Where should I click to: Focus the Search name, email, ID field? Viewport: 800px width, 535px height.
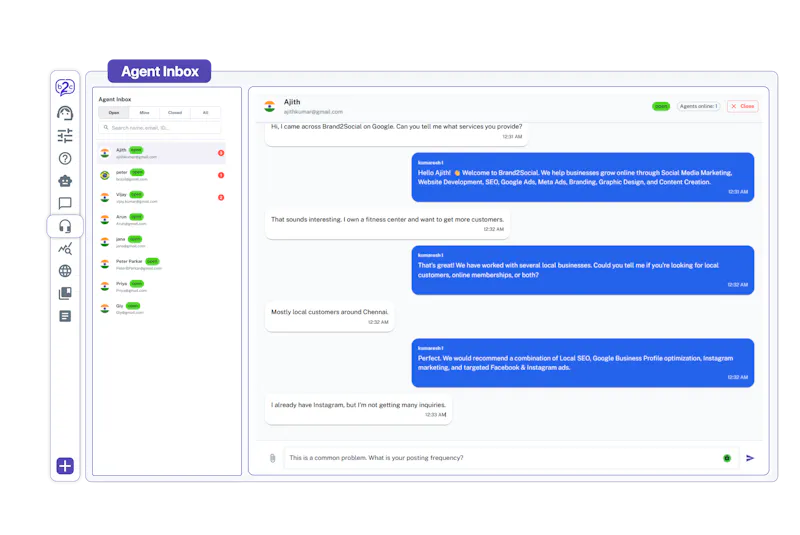click(160, 128)
